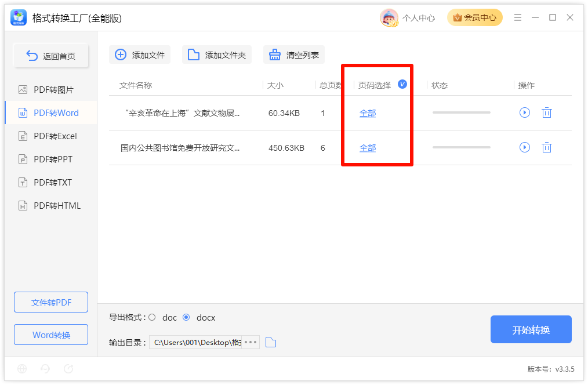Click file name 国内公共图书馆免费开放研究文...
Viewport: 588px width, 385px height.
coord(180,148)
